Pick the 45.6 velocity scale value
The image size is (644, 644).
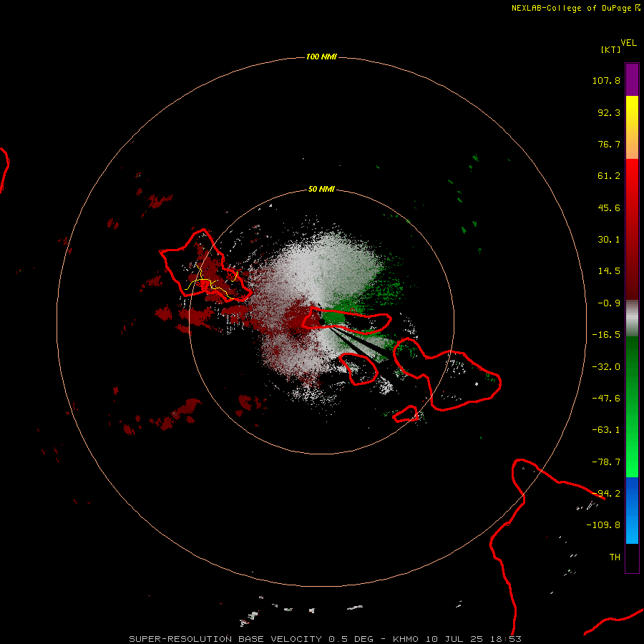[609, 208]
